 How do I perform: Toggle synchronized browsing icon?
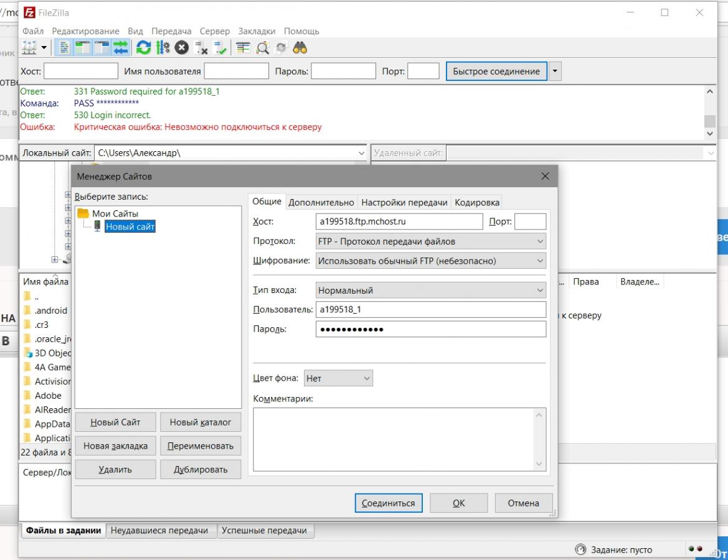[281, 47]
